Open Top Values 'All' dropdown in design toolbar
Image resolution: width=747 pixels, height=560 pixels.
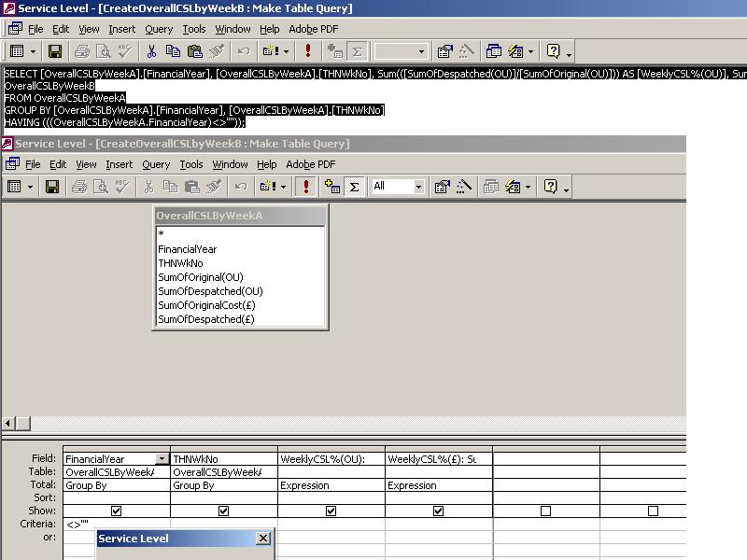(x=418, y=187)
